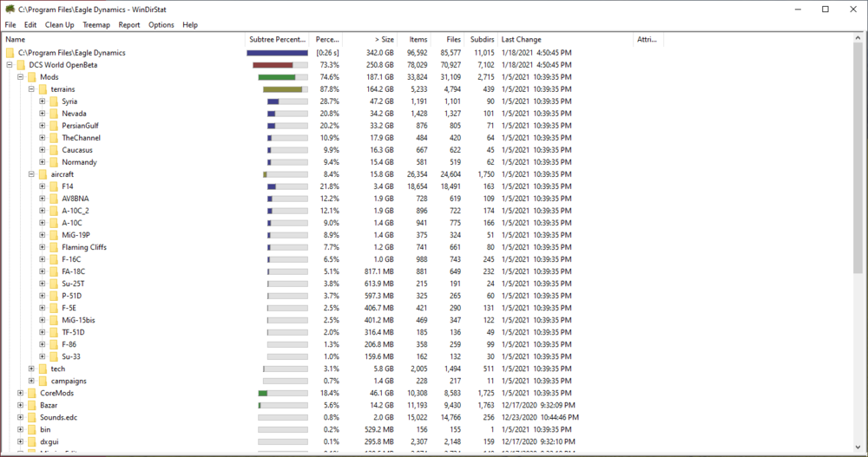The width and height of the screenshot is (868, 457).
Task: Open the Options menu
Action: coord(161,25)
